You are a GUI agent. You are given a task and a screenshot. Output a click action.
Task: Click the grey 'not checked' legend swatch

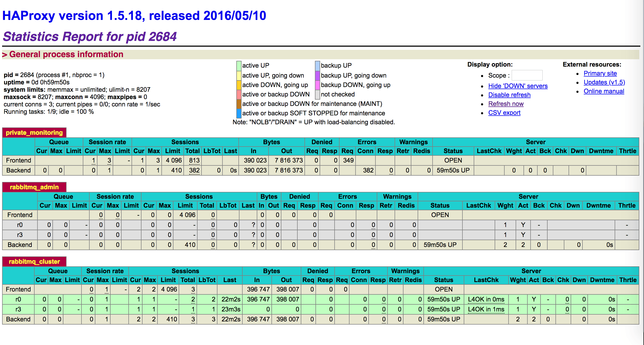[x=317, y=94]
